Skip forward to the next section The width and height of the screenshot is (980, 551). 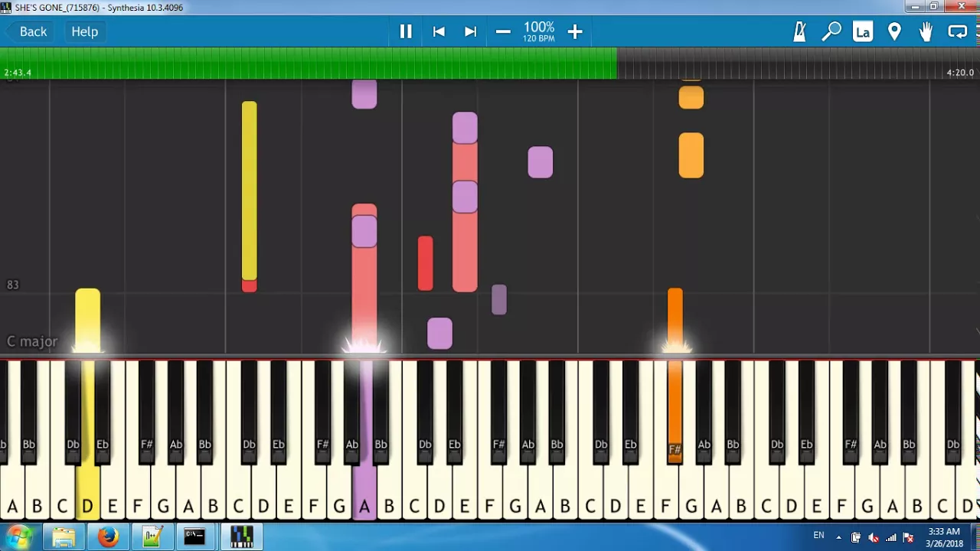pos(470,31)
